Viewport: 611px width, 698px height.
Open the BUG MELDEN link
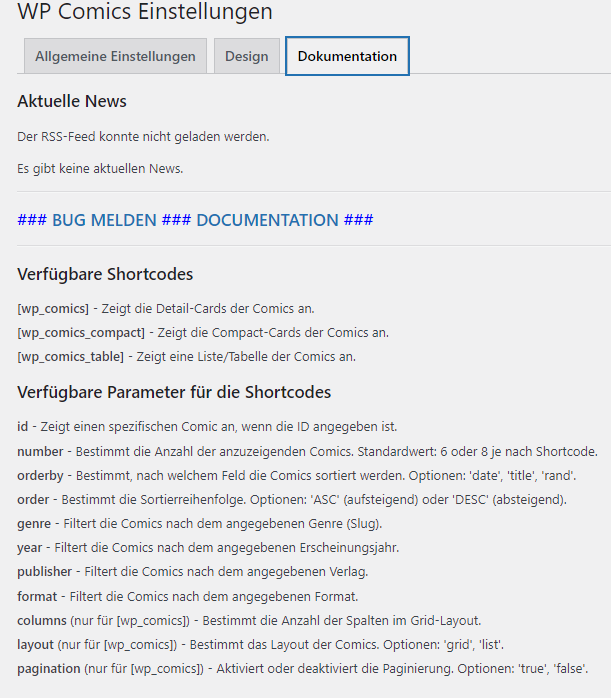(104, 220)
